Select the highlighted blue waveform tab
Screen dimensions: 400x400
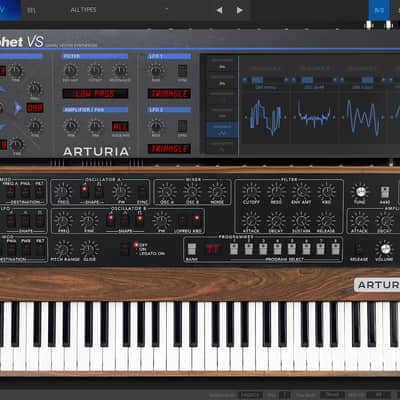222,130
